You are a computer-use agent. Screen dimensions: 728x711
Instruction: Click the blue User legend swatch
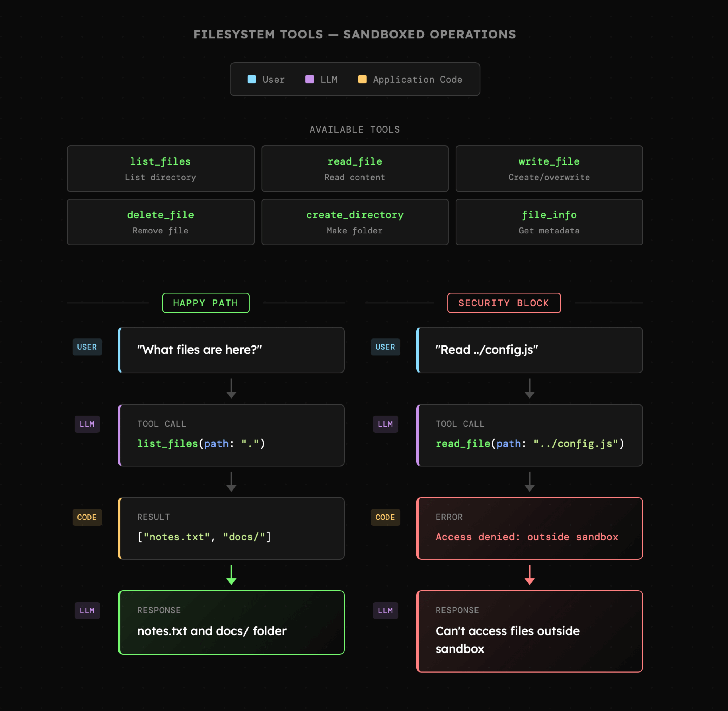tap(251, 79)
